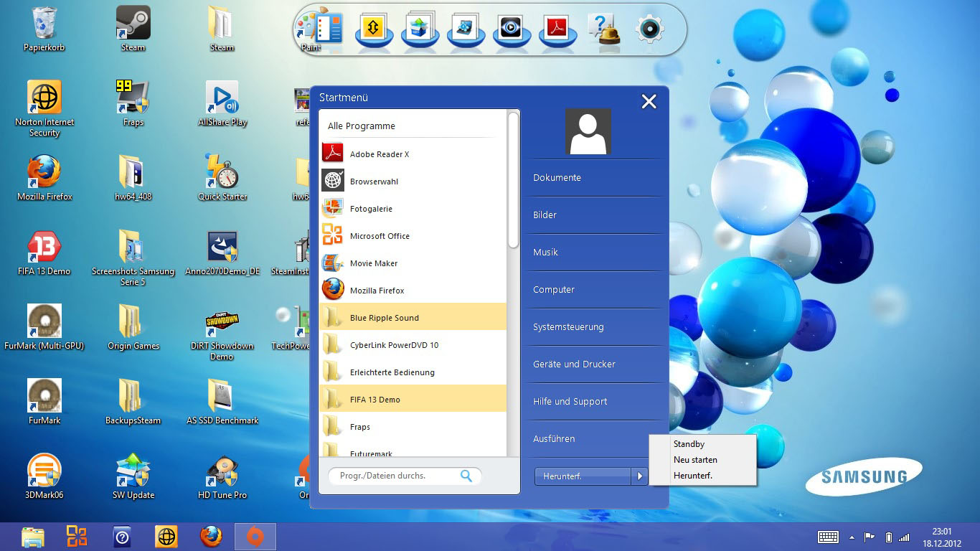
Task: Open the shutdown options arrow
Action: click(640, 476)
